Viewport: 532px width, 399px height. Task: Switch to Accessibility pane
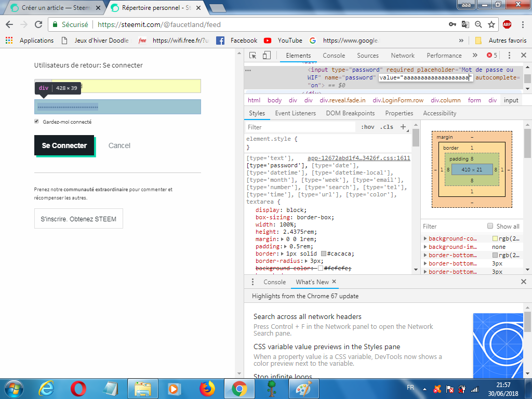click(x=440, y=113)
